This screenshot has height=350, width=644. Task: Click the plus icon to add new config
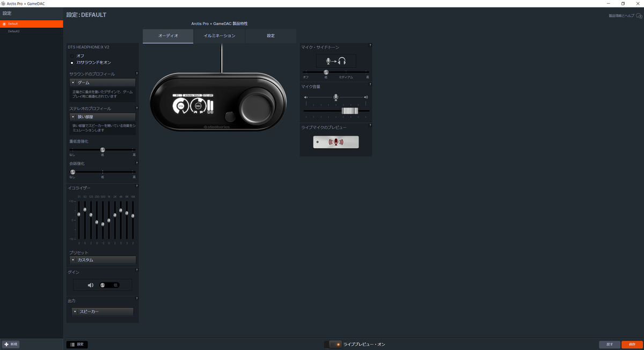(x=6, y=344)
